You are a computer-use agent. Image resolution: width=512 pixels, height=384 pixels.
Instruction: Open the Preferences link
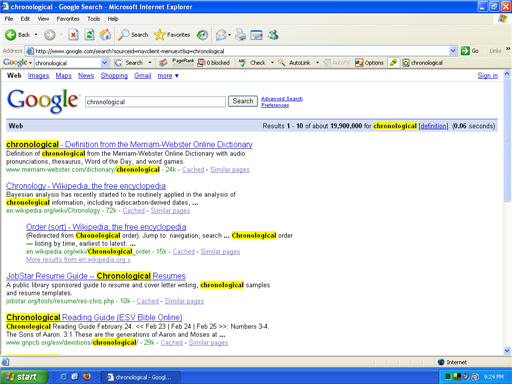tap(275, 105)
